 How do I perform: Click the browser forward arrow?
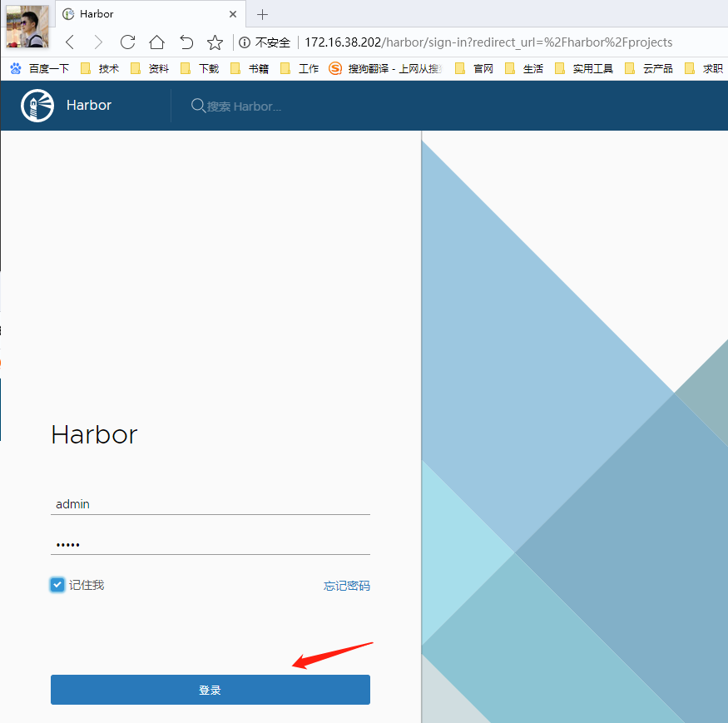[98, 42]
